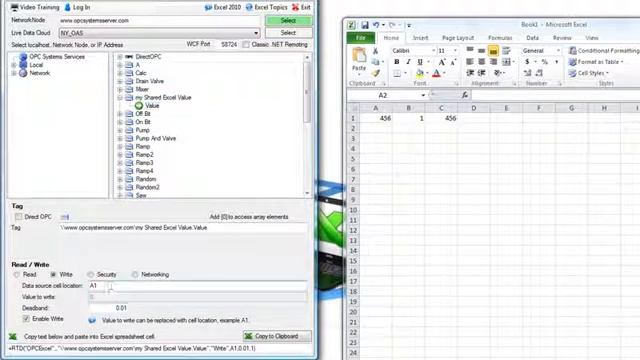Expand the Pump And Valve tree node

click(x=120, y=138)
